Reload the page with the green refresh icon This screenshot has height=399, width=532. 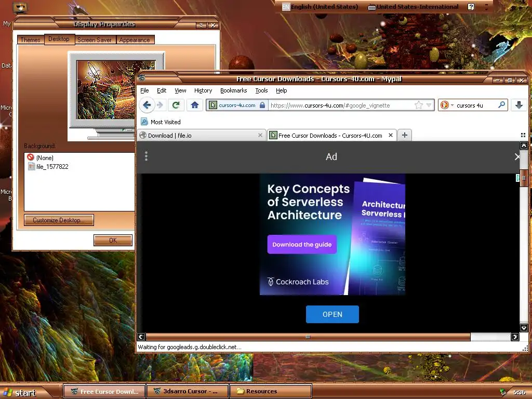pos(176,105)
